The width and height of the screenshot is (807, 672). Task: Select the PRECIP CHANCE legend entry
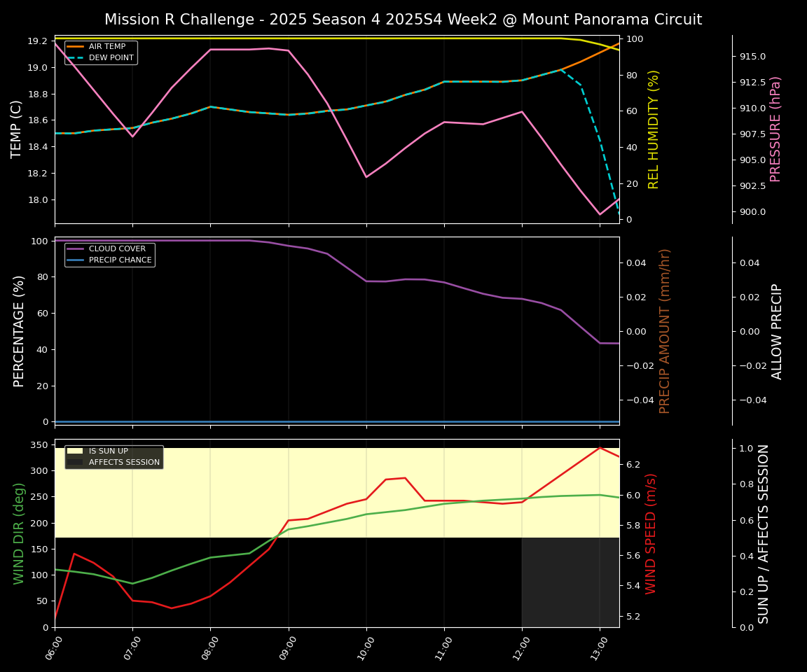coord(120,260)
